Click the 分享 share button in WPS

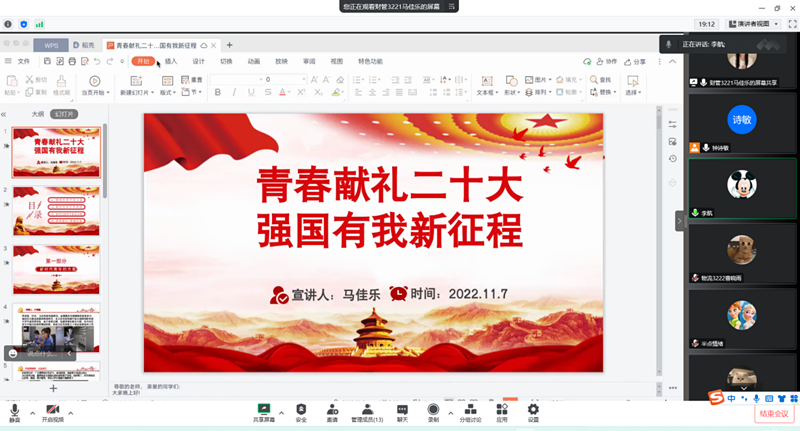pos(635,61)
